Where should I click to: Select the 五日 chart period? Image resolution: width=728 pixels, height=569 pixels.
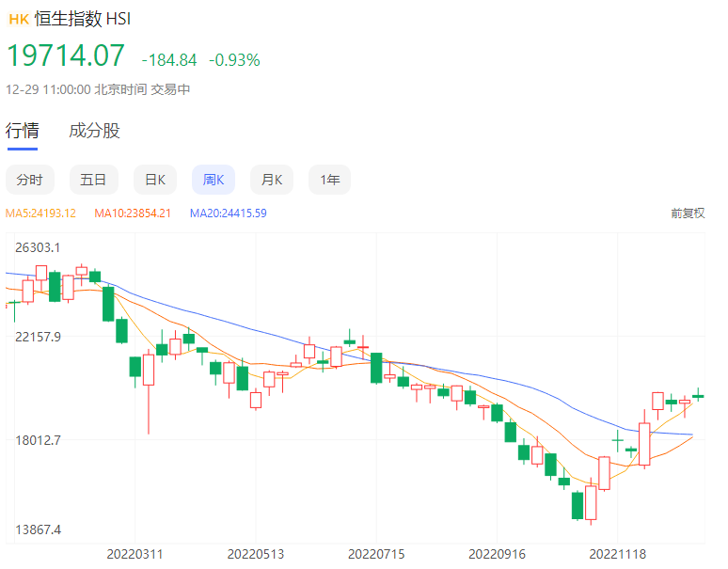click(93, 180)
